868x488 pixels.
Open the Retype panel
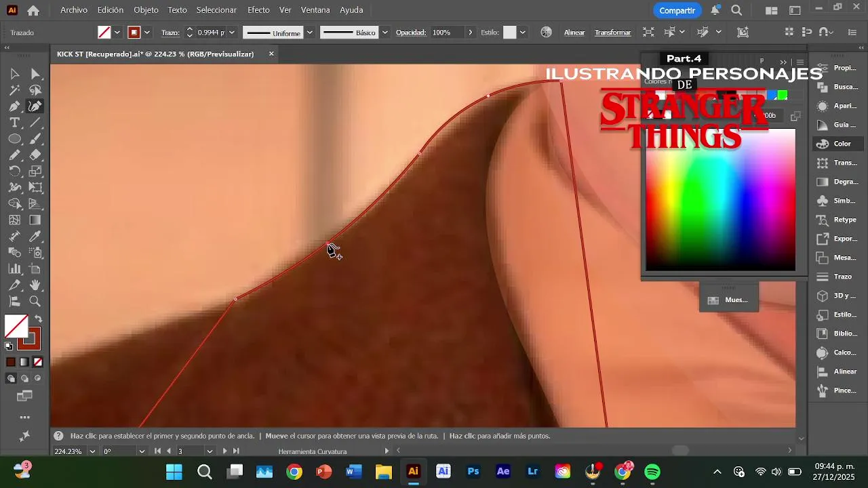(x=837, y=220)
